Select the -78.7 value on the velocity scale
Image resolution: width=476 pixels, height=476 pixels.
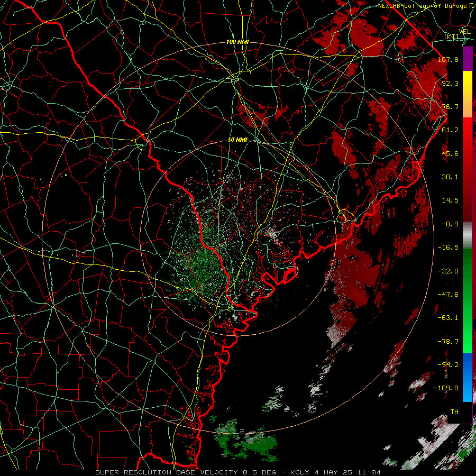tap(448, 342)
